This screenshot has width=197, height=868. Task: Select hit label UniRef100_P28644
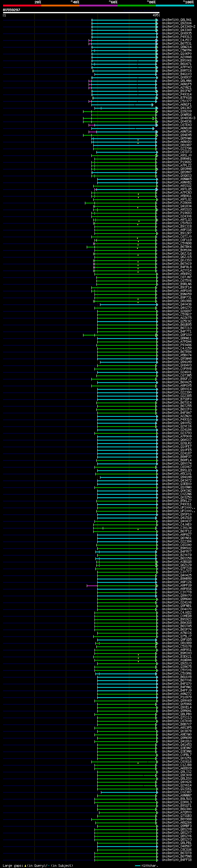tap(177, 203)
